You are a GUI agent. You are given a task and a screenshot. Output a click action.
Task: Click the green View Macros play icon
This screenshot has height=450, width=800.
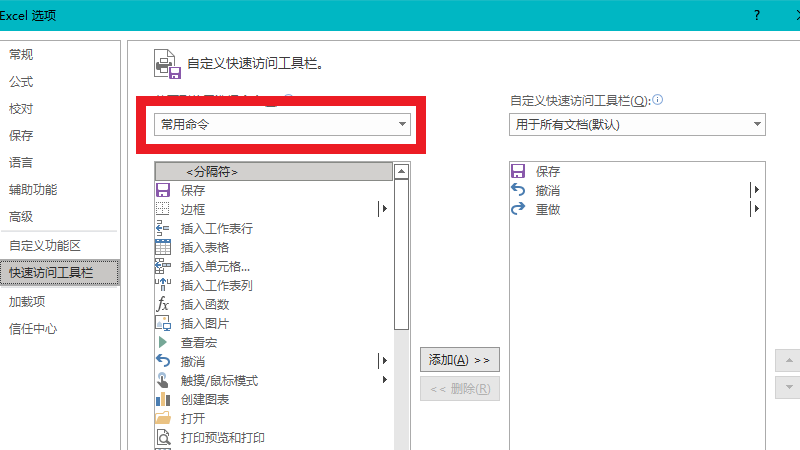coord(163,342)
